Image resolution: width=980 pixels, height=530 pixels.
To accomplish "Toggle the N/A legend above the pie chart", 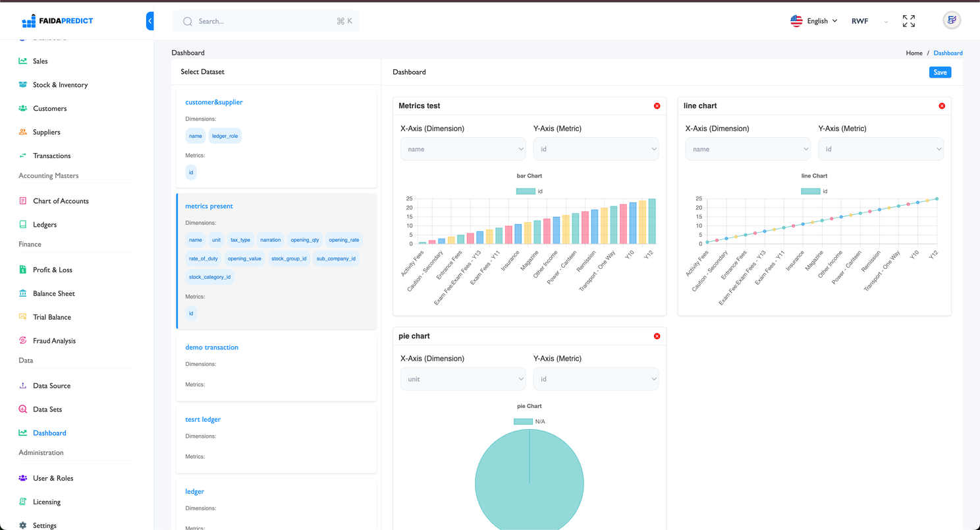I will (x=532, y=421).
